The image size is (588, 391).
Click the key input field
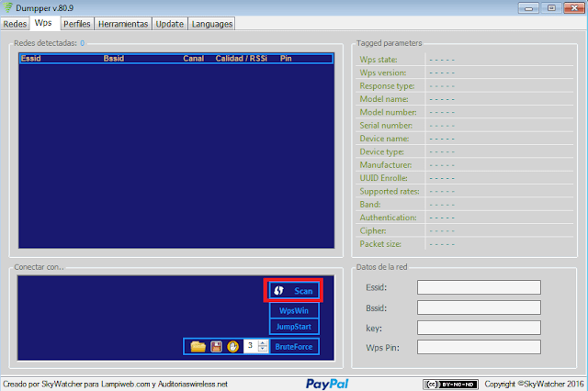click(479, 328)
